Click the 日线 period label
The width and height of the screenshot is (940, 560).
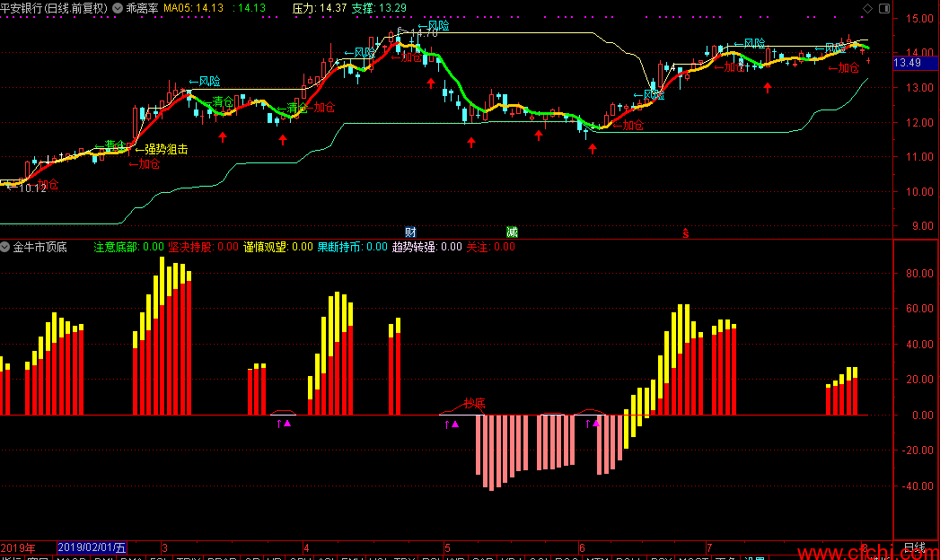point(915,547)
